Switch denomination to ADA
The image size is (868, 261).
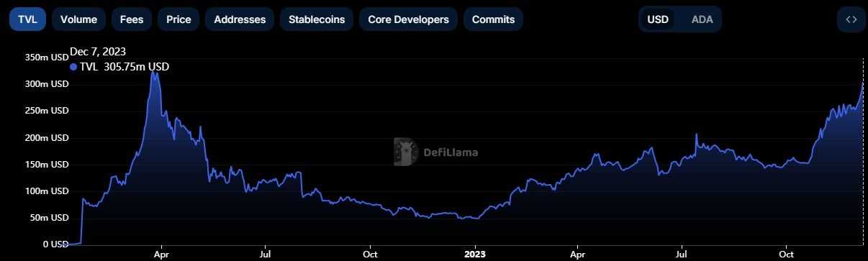702,19
